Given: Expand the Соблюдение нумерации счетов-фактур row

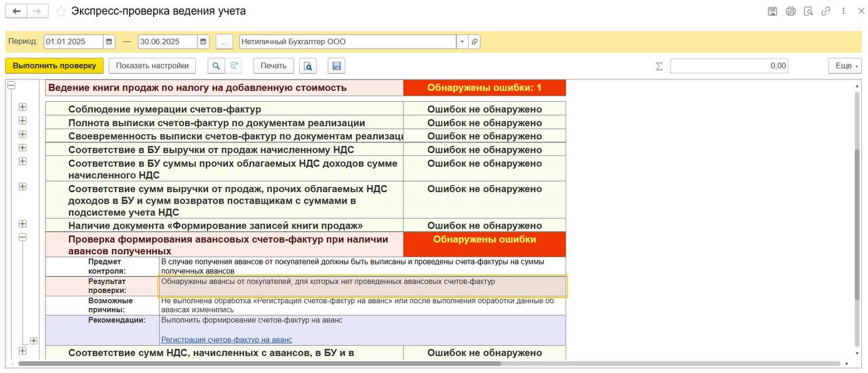Looking at the screenshot, I should pos(22,107).
